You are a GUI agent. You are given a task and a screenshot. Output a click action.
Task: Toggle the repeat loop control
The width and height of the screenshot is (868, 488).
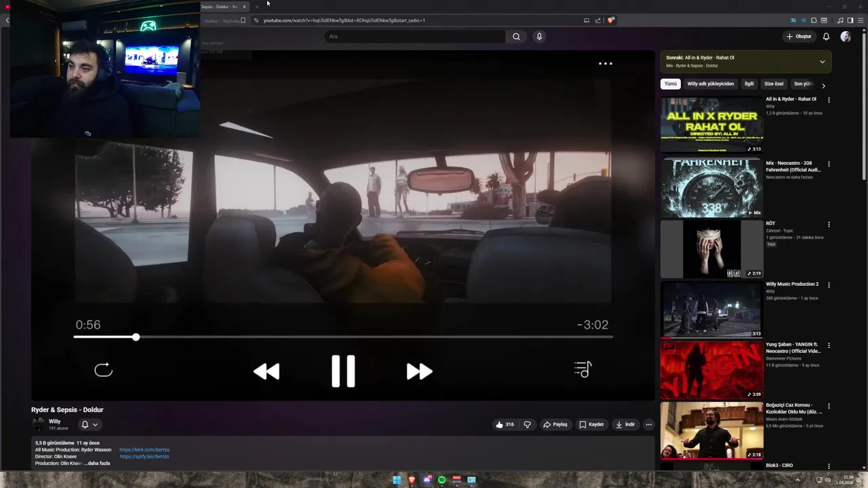click(x=103, y=369)
